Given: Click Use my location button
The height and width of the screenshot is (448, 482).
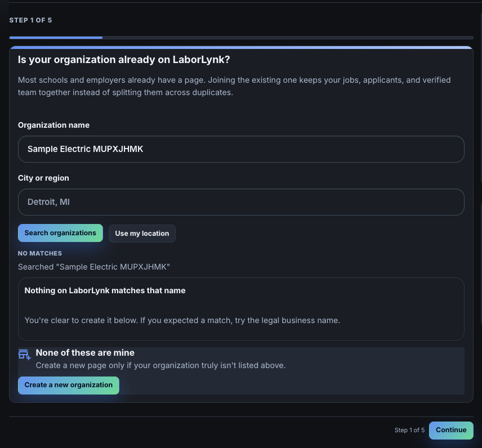Looking at the screenshot, I should click(142, 234).
